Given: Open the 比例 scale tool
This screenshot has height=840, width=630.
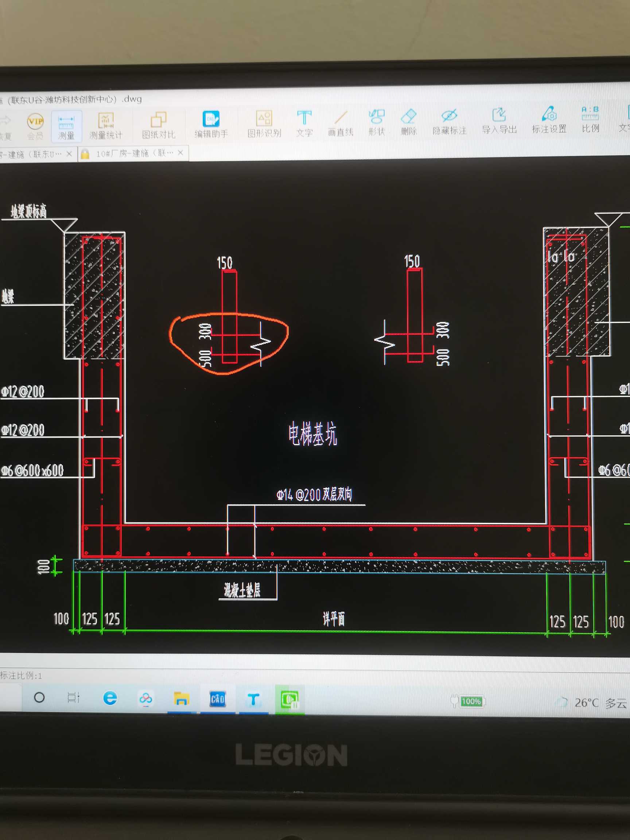Looking at the screenshot, I should 591,119.
